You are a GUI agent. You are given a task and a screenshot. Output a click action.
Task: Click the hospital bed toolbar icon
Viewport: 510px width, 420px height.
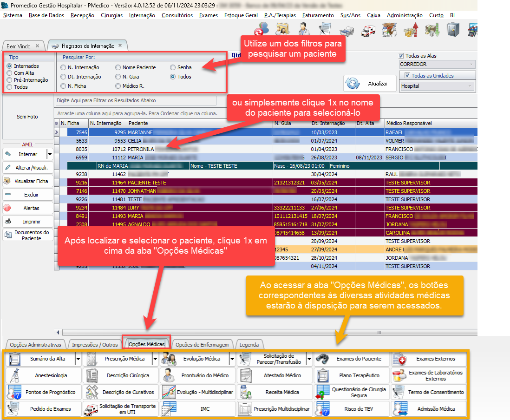(x=347, y=31)
